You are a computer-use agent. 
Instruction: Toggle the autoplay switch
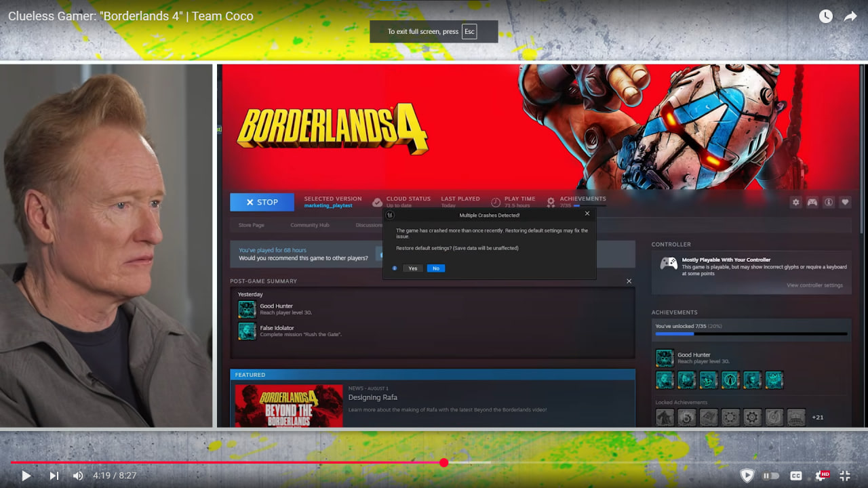coord(771,476)
